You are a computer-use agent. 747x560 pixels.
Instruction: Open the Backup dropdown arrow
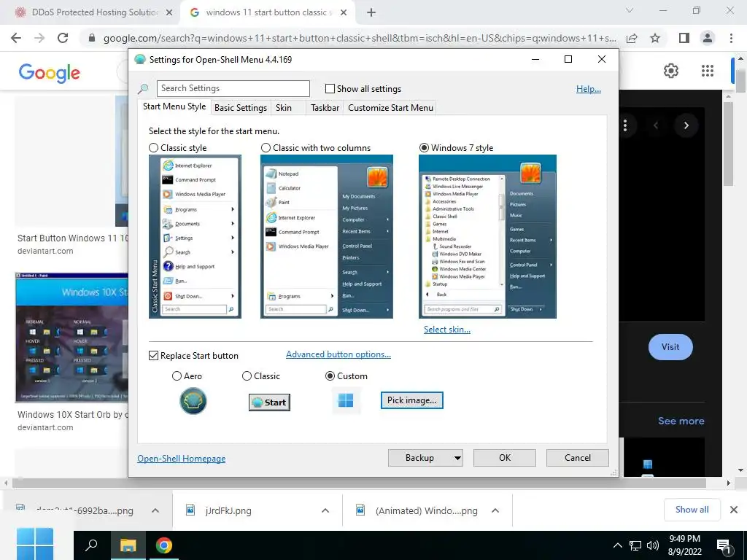coord(457,458)
